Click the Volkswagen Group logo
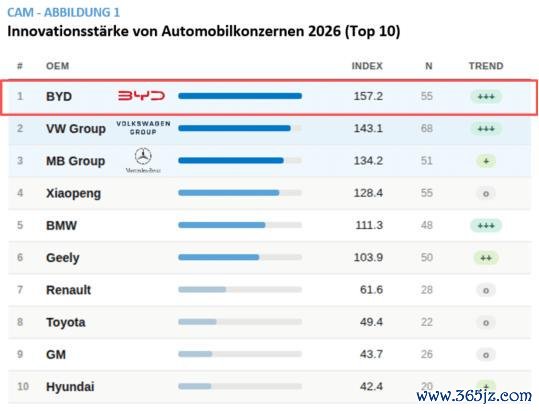This screenshot has height=411, width=539. (x=143, y=128)
